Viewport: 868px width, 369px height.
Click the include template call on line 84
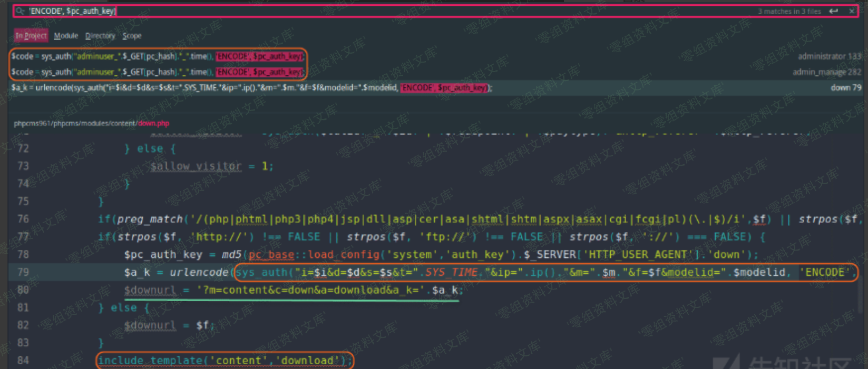click(x=224, y=361)
